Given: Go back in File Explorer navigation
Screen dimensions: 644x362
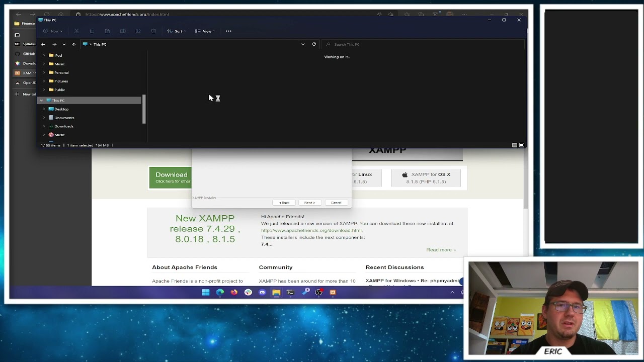Looking at the screenshot, I should (43, 44).
